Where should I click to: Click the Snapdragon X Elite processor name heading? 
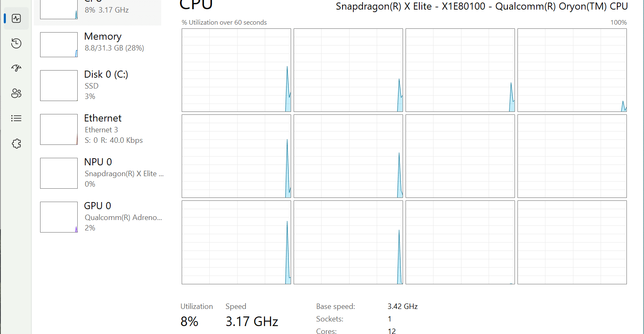[x=482, y=6]
